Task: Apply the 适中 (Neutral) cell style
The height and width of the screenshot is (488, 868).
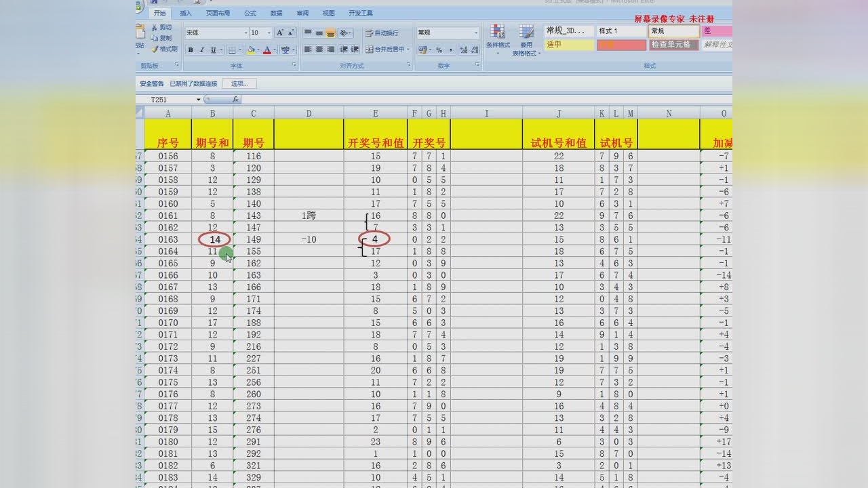Action: click(569, 45)
